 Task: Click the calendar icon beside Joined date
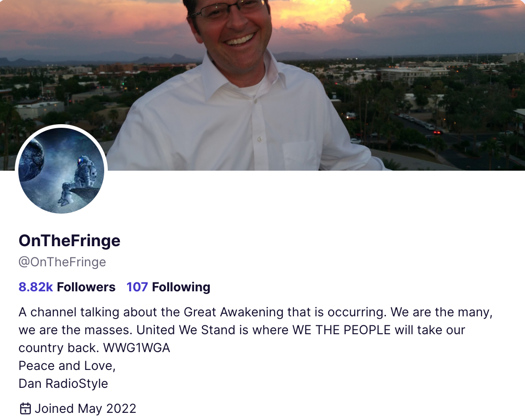click(x=25, y=409)
